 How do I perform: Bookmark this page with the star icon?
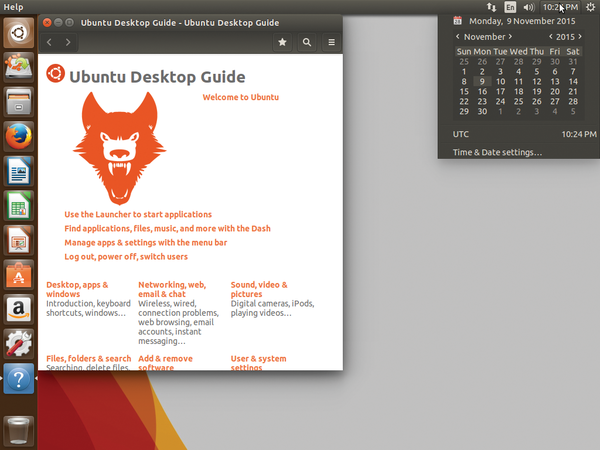(282, 42)
